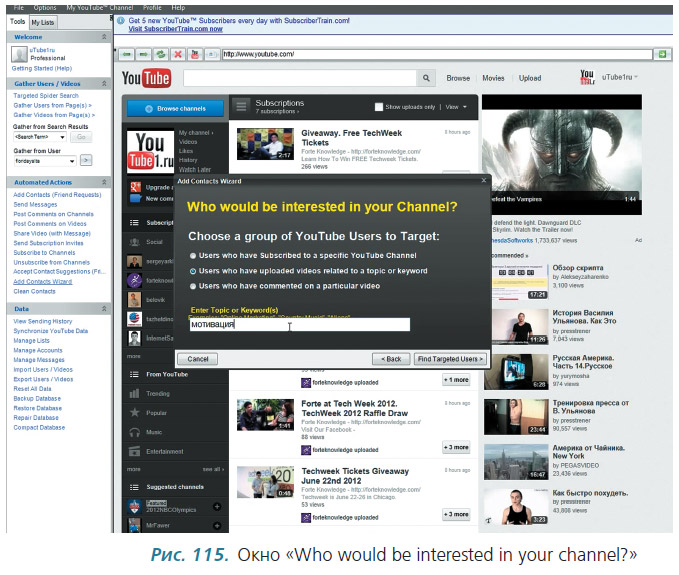Collapse the Automated Actions panel

click(x=103, y=182)
